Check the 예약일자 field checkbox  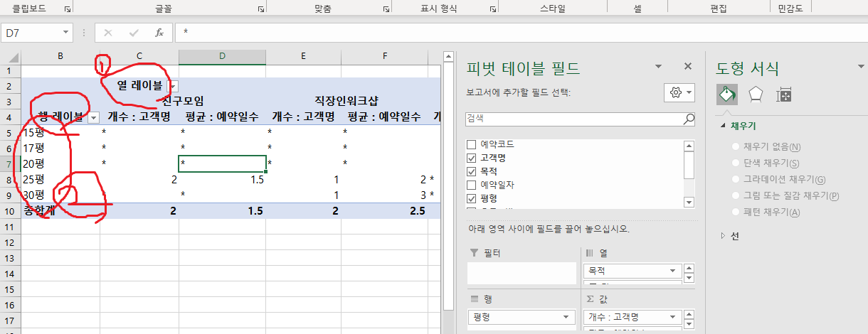click(x=470, y=185)
